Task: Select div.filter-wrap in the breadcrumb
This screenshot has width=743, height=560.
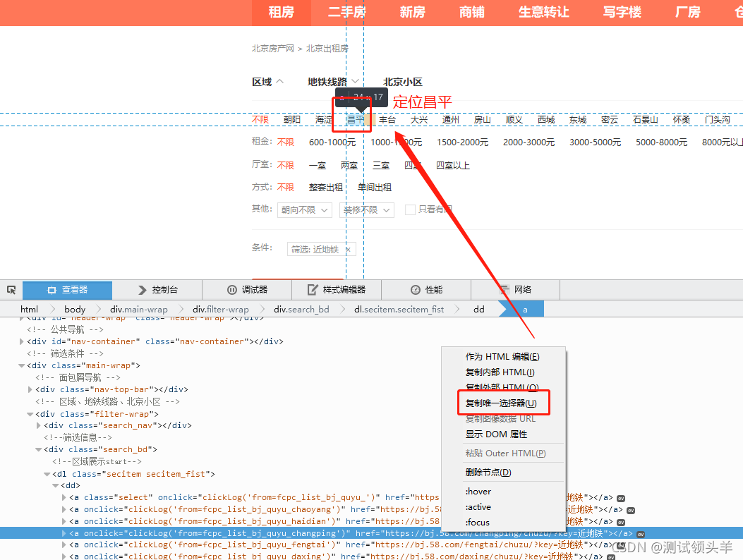Action: [220, 310]
